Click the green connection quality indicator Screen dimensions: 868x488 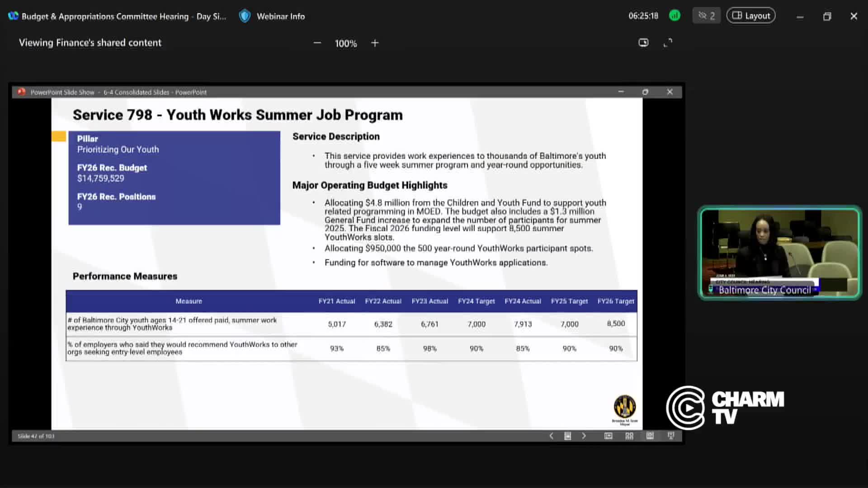click(x=675, y=16)
